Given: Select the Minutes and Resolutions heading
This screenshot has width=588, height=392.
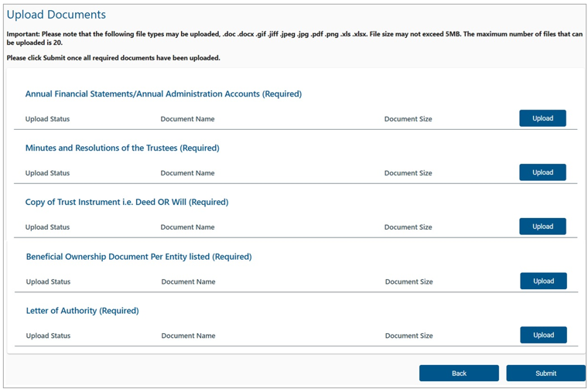Looking at the screenshot, I should tap(122, 148).
